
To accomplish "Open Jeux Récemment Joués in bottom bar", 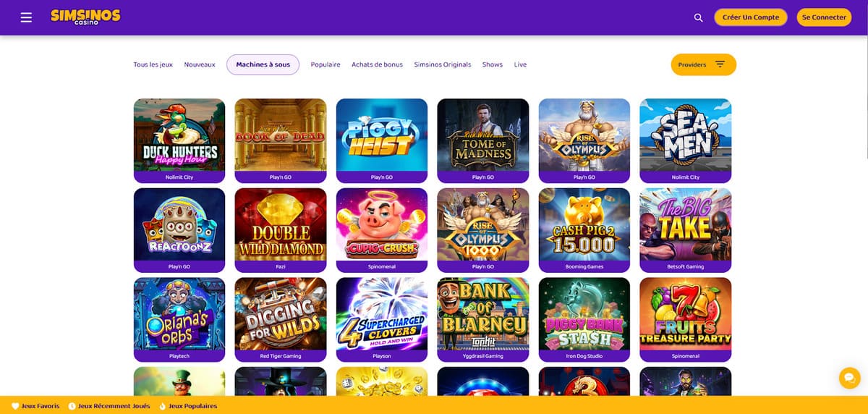I will 109,406.
